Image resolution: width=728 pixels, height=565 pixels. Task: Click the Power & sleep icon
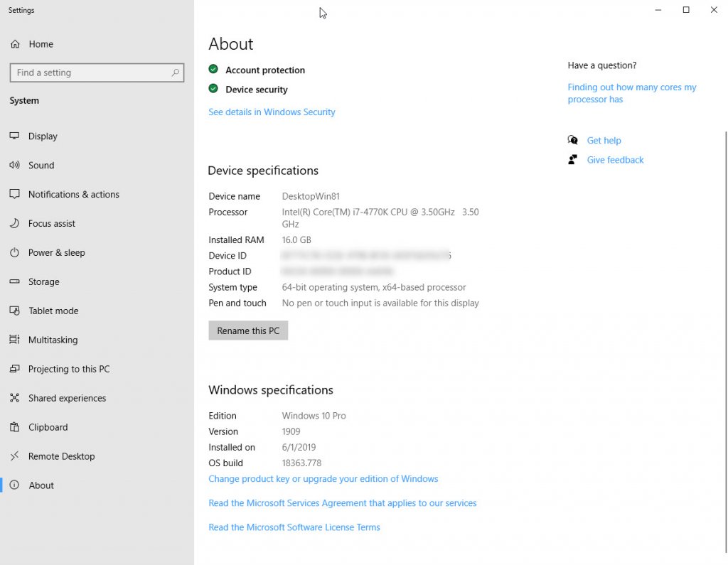point(14,252)
